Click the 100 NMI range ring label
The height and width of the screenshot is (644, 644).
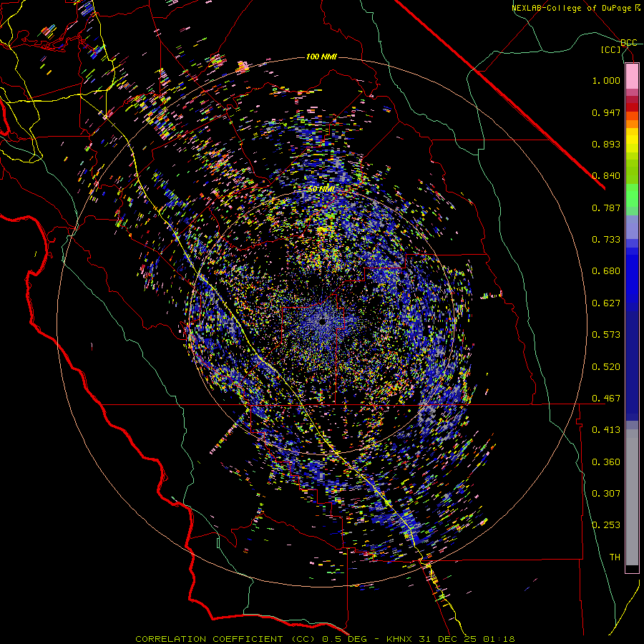click(321, 57)
